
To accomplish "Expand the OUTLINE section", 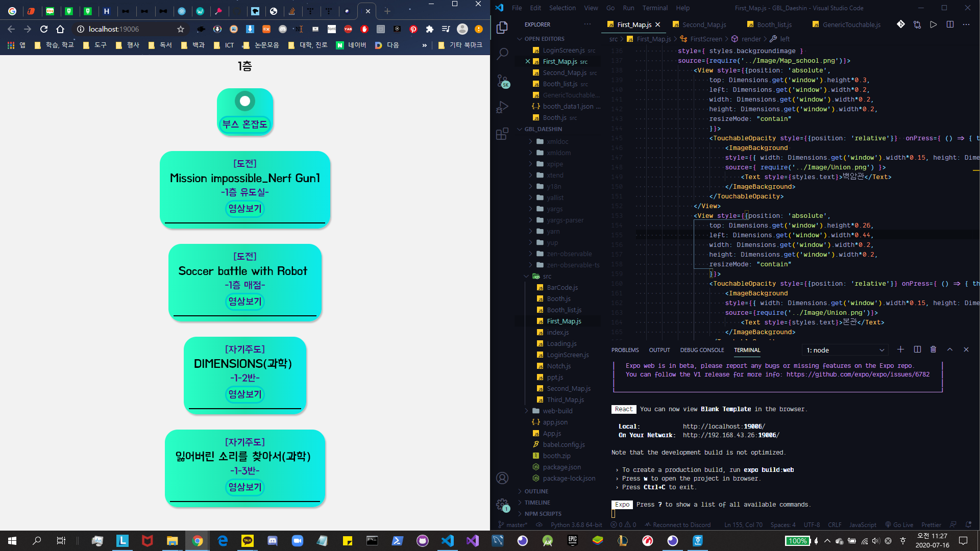I will point(536,491).
